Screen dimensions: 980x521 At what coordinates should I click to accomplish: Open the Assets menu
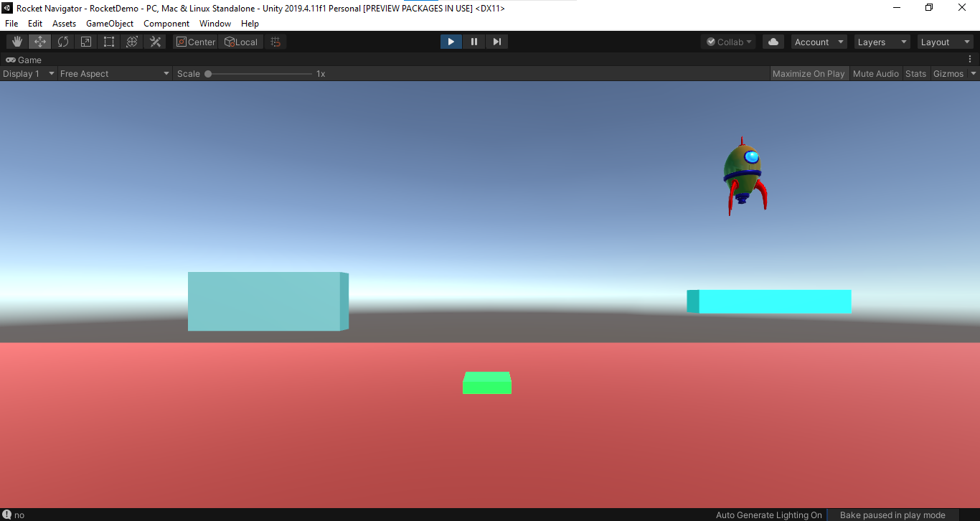(x=64, y=24)
